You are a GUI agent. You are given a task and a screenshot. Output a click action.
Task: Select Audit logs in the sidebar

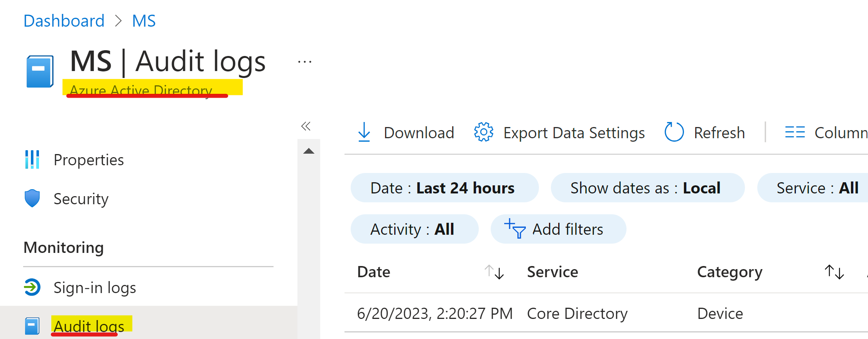(89, 327)
